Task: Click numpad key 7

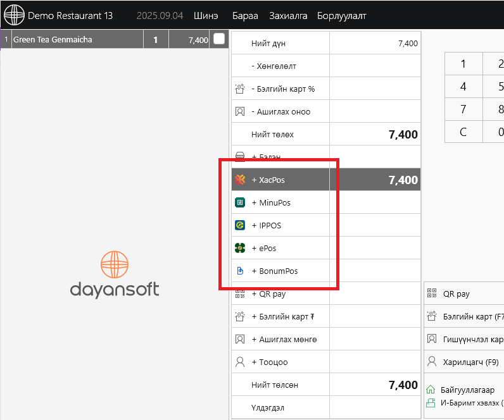Action: [x=463, y=109]
